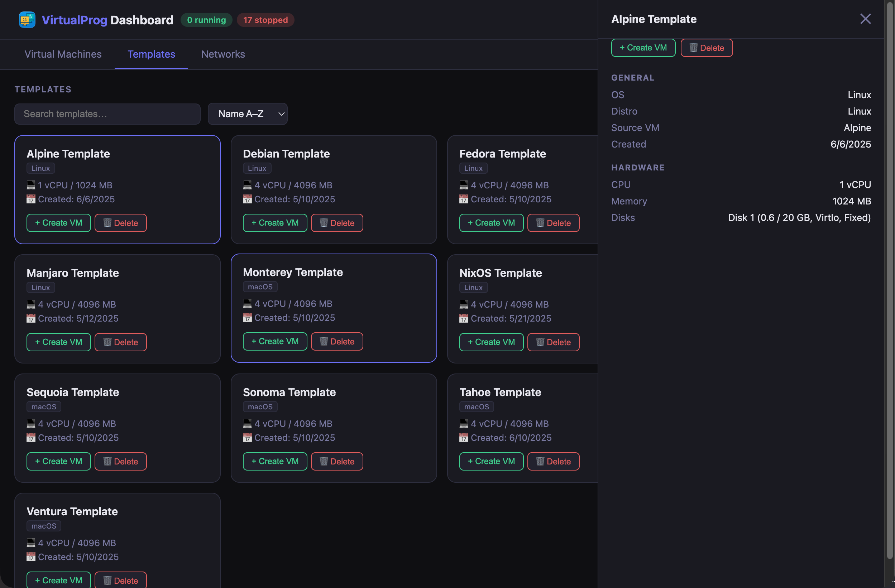895x588 pixels.
Task: Click Create VM on the Sequoia Template
Action: pos(58,461)
